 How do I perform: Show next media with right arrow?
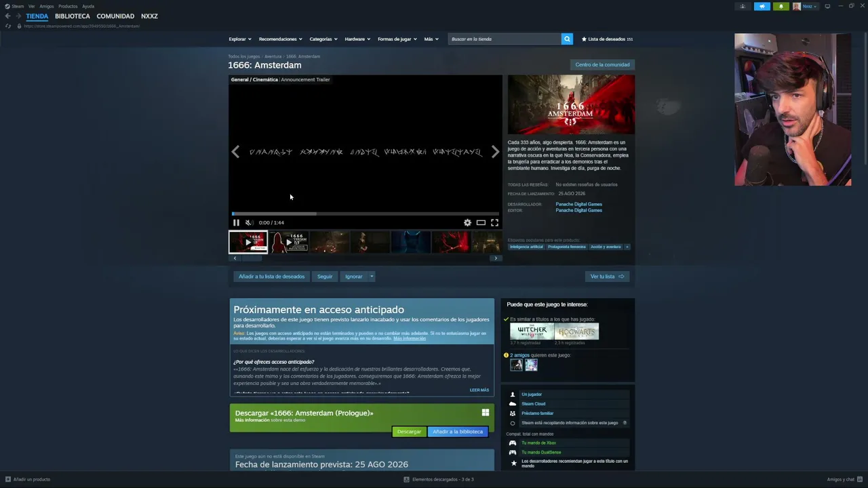coord(495,152)
